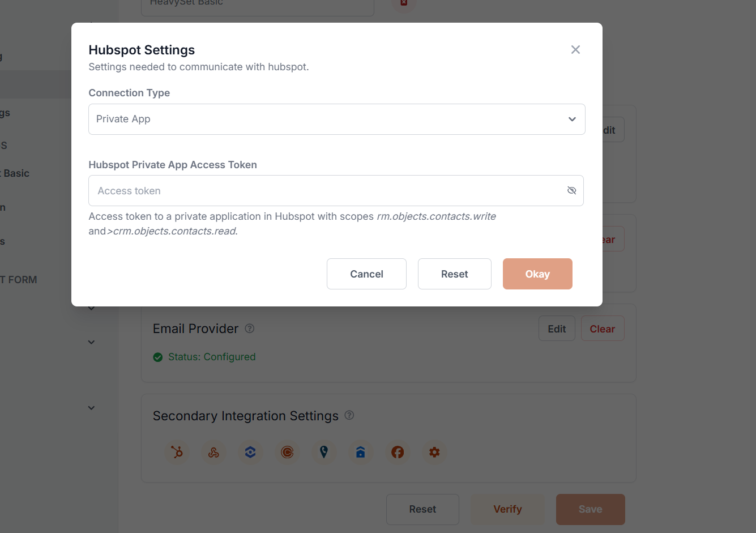The image size is (756, 533).
Task: Click the help icon beside Email Provider
Action: point(250,329)
